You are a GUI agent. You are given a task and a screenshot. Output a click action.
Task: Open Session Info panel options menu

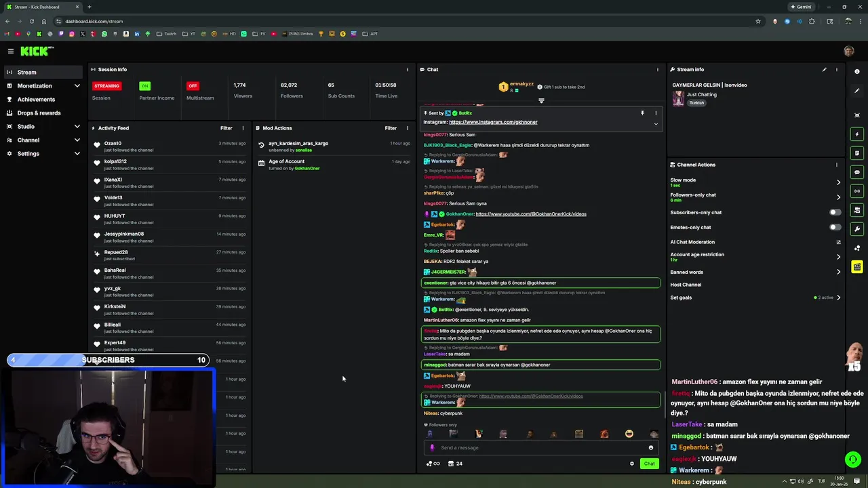pyautogui.click(x=408, y=69)
